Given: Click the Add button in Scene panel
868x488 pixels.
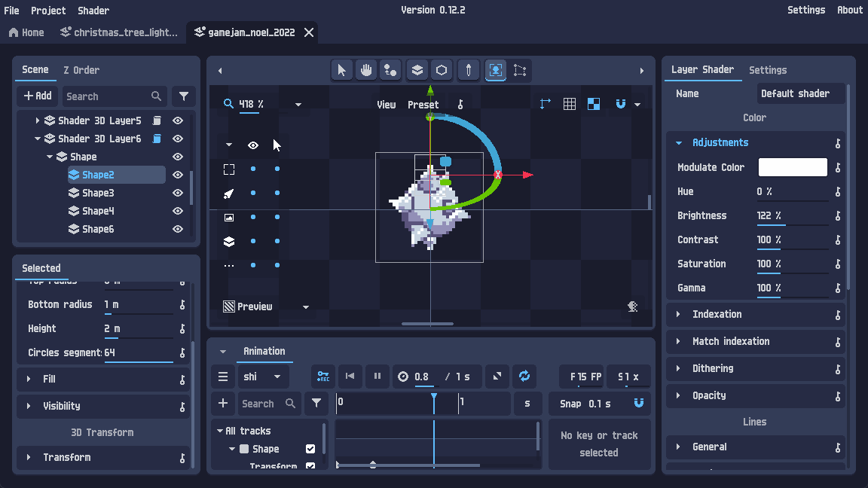Looking at the screenshot, I should [38, 96].
